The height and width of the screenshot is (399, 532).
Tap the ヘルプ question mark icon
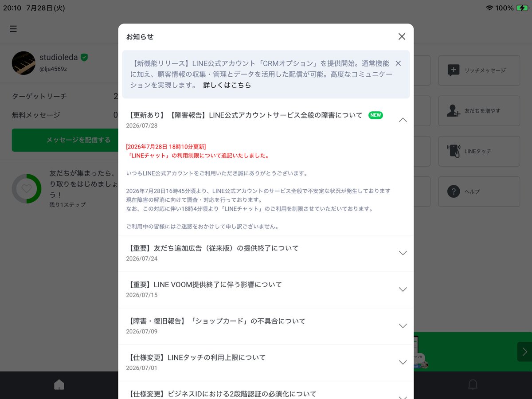(x=454, y=192)
